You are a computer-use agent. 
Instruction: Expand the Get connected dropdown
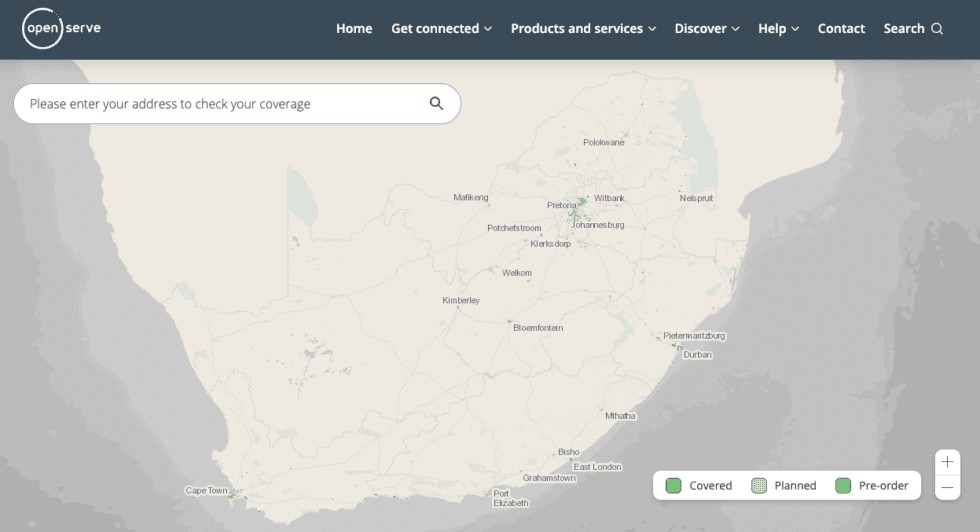point(441,29)
